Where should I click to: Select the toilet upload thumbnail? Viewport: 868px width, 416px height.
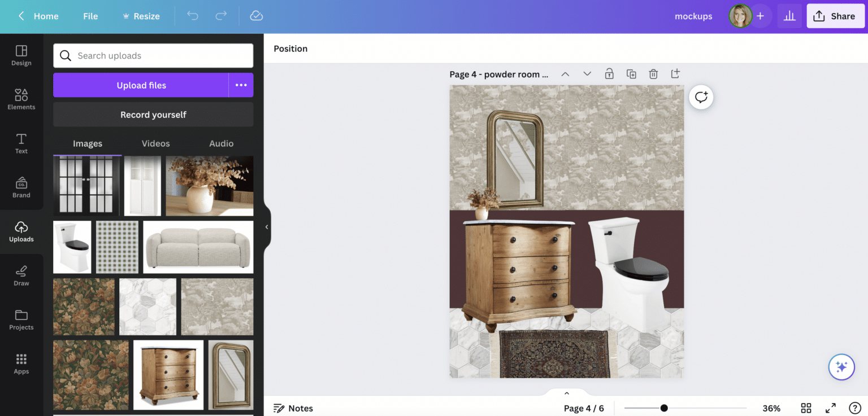(x=72, y=247)
